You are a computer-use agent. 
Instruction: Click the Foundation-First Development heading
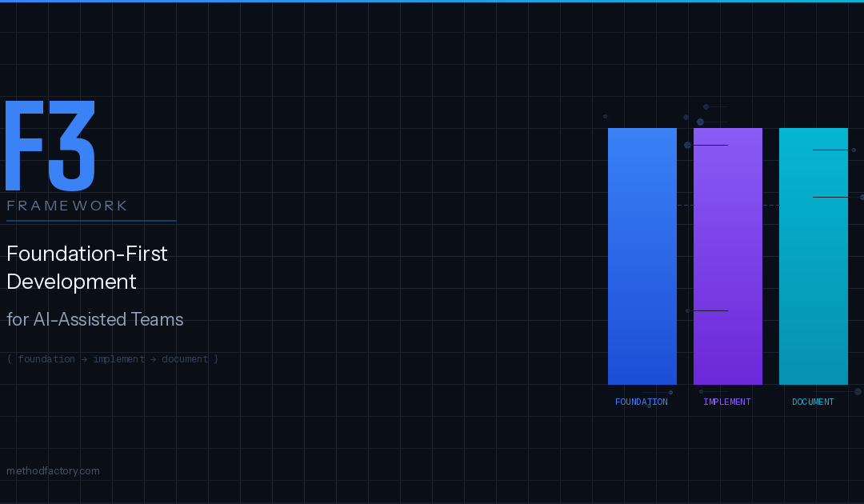87,267
